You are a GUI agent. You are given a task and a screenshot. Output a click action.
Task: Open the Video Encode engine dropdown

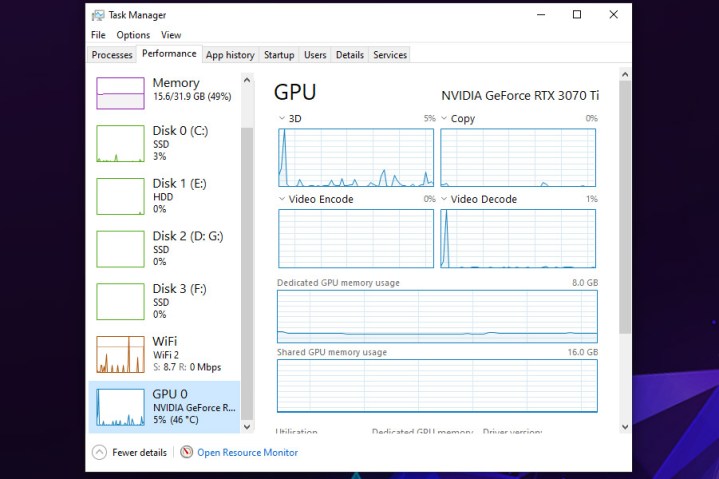[x=282, y=200]
